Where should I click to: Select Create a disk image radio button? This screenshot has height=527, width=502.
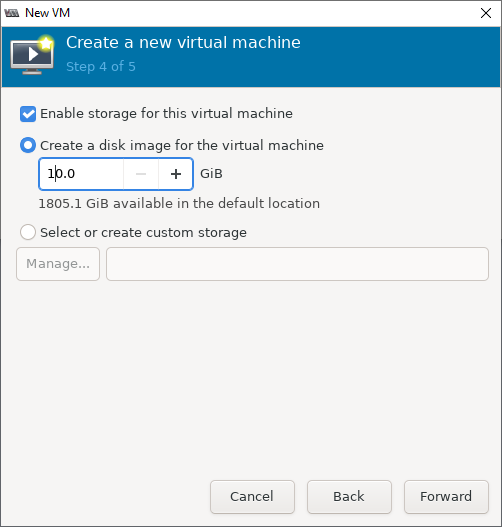(x=28, y=146)
